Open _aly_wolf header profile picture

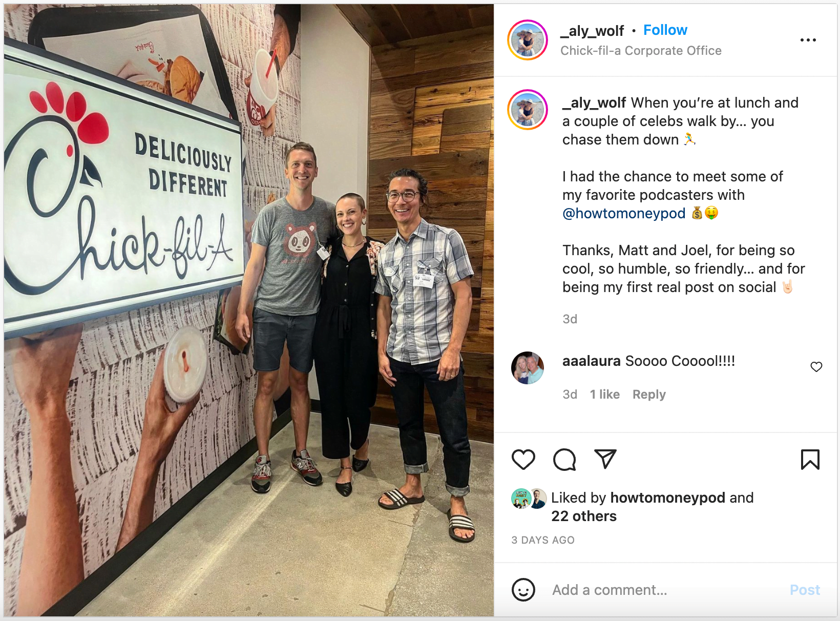click(x=528, y=40)
